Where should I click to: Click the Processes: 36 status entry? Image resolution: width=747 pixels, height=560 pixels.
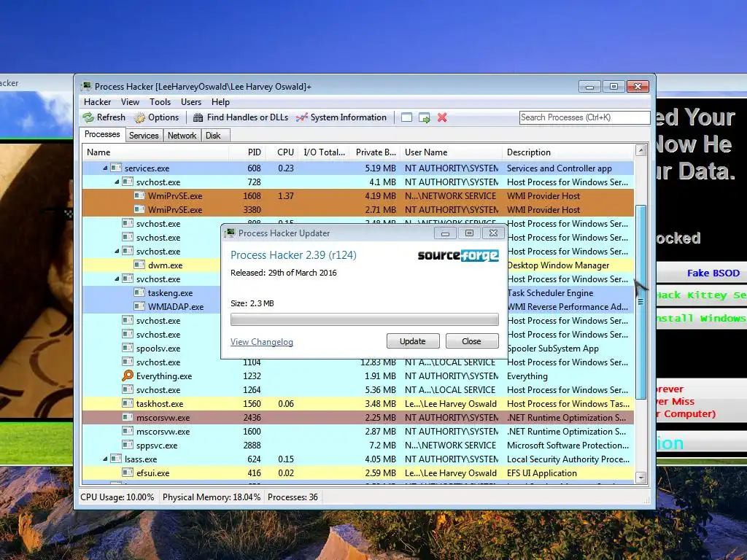click(293, 497)
